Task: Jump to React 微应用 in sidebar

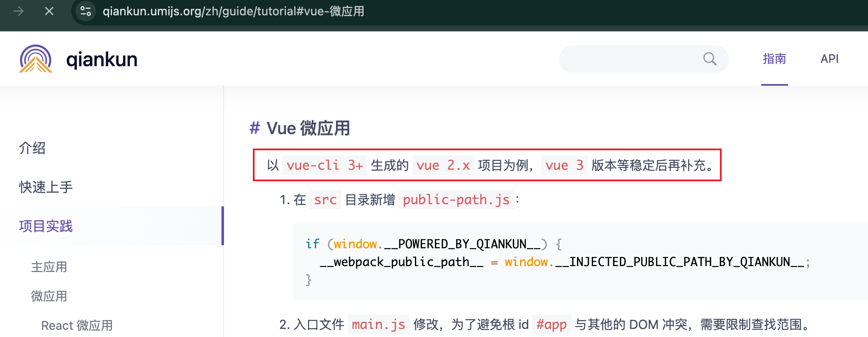Action: tap(77, 326)
